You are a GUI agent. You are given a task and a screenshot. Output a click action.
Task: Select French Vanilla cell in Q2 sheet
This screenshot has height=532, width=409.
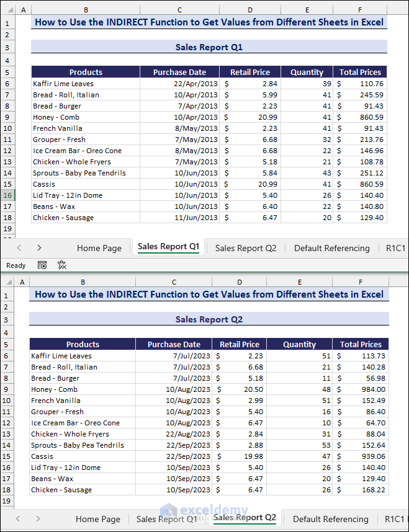click(x=83, y=401)
